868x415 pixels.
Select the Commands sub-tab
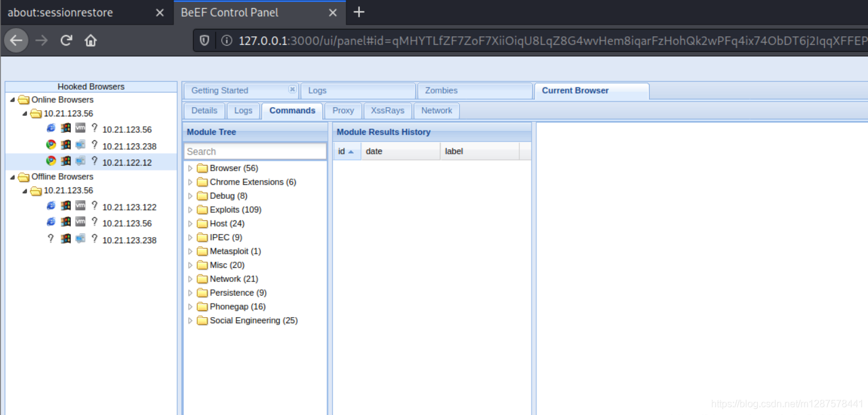click(292, 111)
